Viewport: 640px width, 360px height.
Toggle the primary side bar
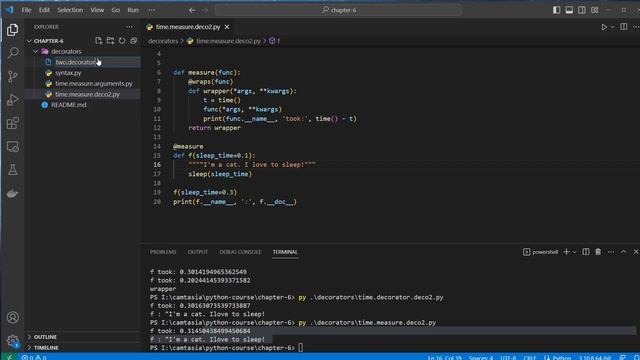pyautogui.click(x=556, y=10)
